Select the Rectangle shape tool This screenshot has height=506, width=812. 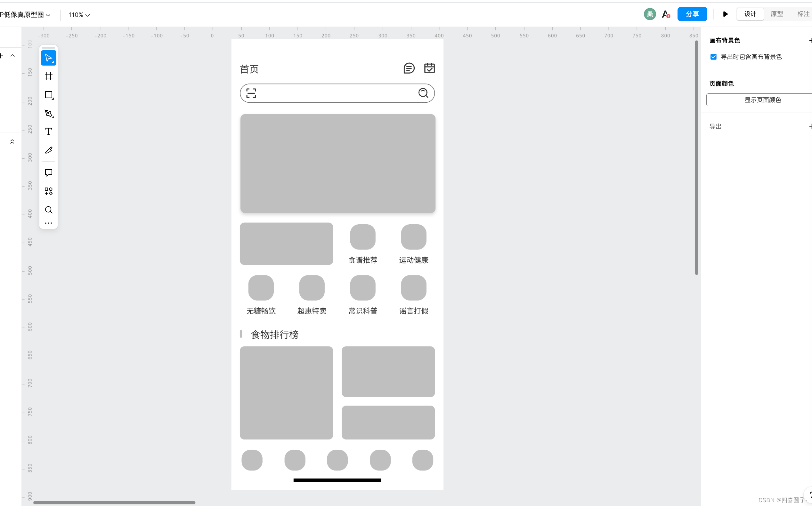(x=49, y=95)
